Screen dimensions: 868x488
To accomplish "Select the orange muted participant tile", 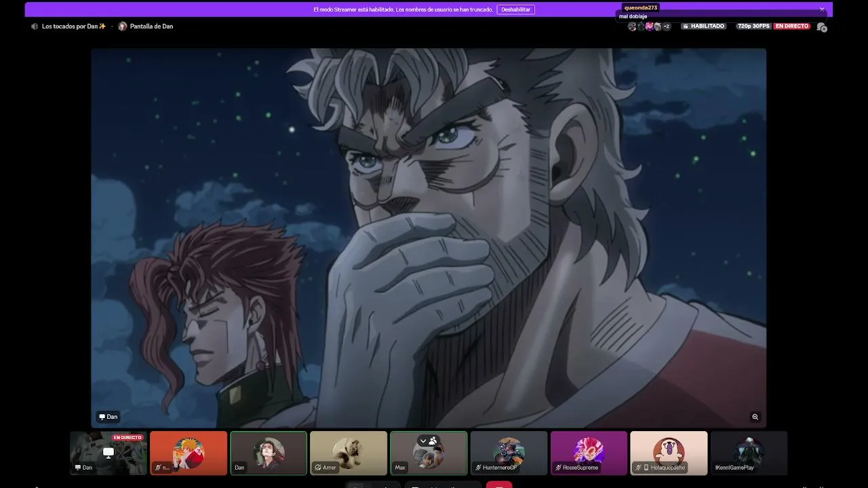I will click(x=189, y=453).
